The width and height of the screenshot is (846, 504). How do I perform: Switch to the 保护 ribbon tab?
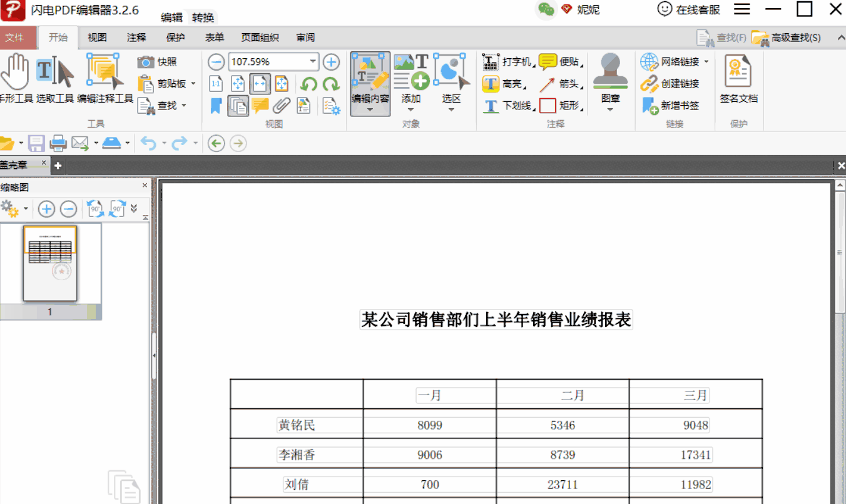coord(175,38)
